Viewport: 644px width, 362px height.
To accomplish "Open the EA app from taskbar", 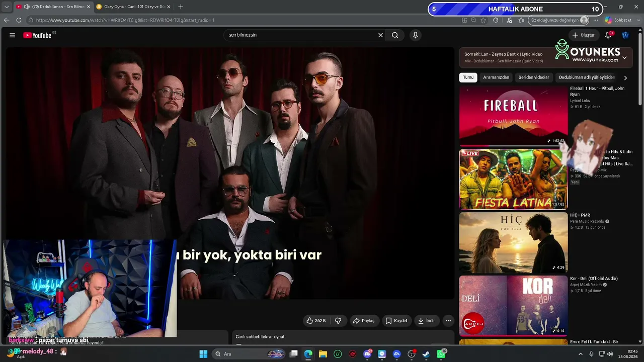I will coord(396,354).
